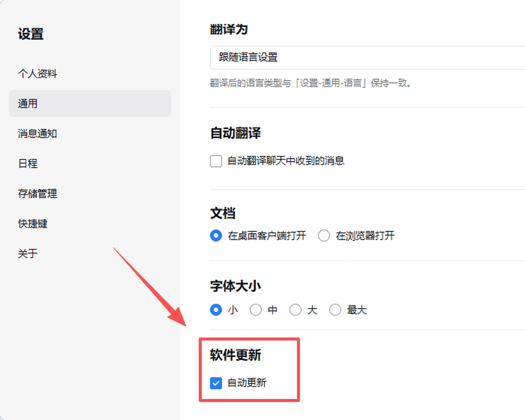
Task: Open the 关于 about page
Action: [x=28, y=254]
